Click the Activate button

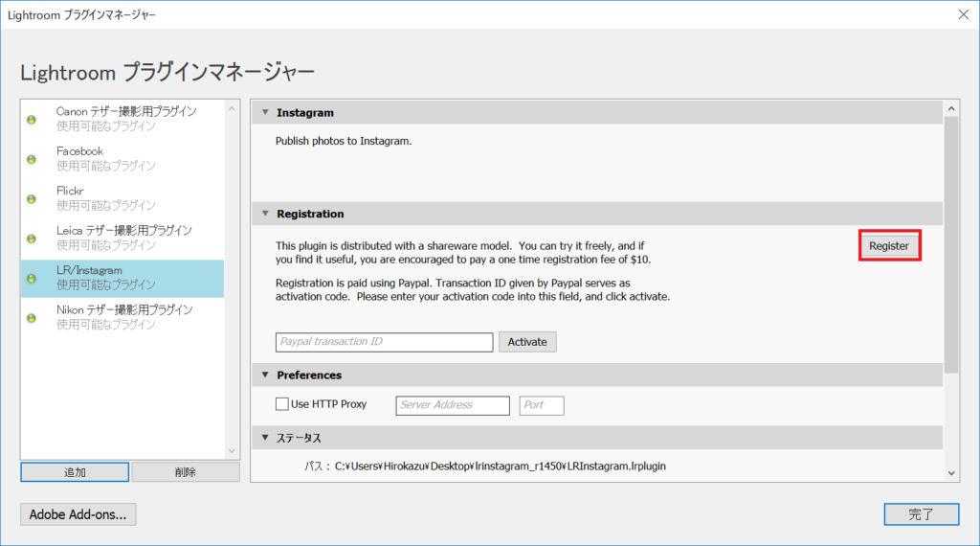(x=527, y=342)
